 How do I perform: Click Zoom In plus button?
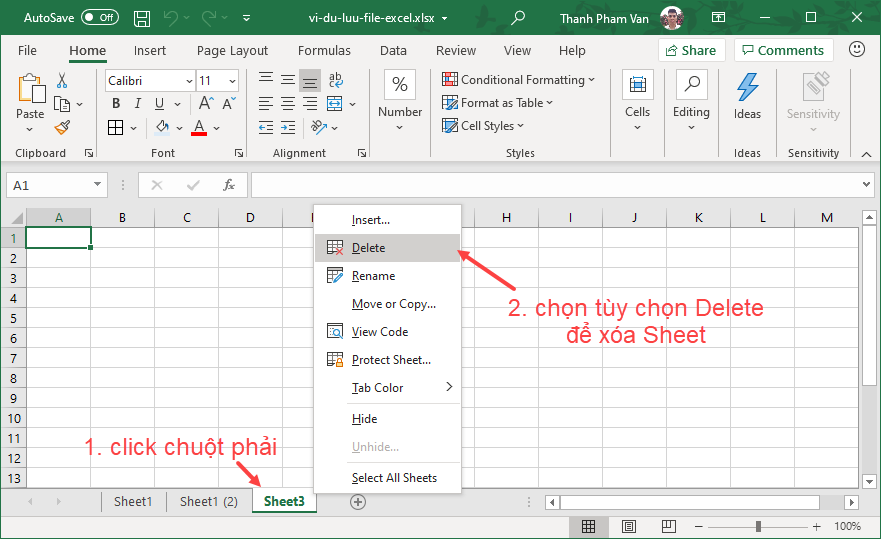(x=816, y=527)
